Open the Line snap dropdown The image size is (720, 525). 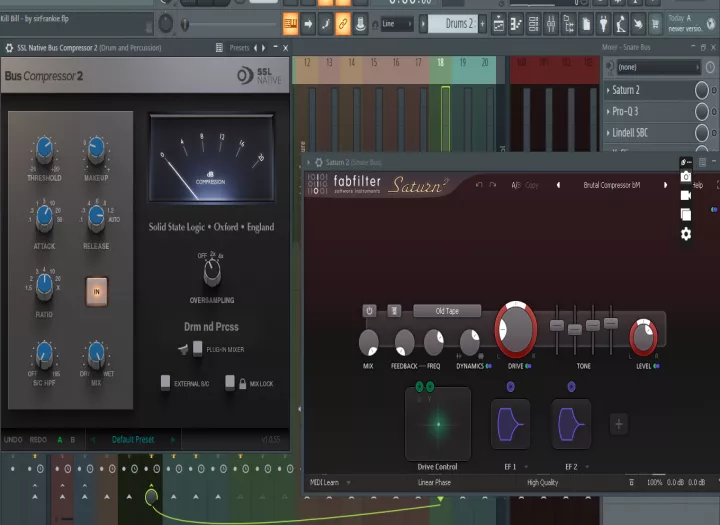click(x=397, y=24)
